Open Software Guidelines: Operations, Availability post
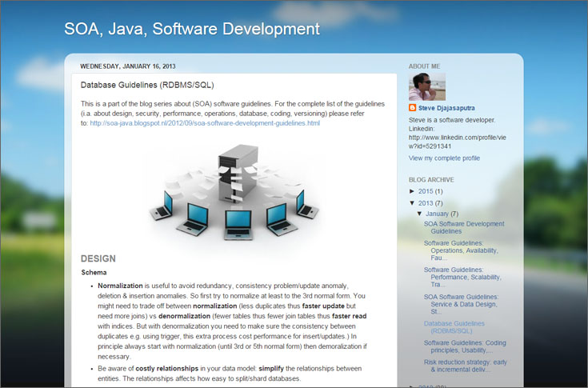The width and height of the screenshot is (588, 388). [x=462, y=250]
